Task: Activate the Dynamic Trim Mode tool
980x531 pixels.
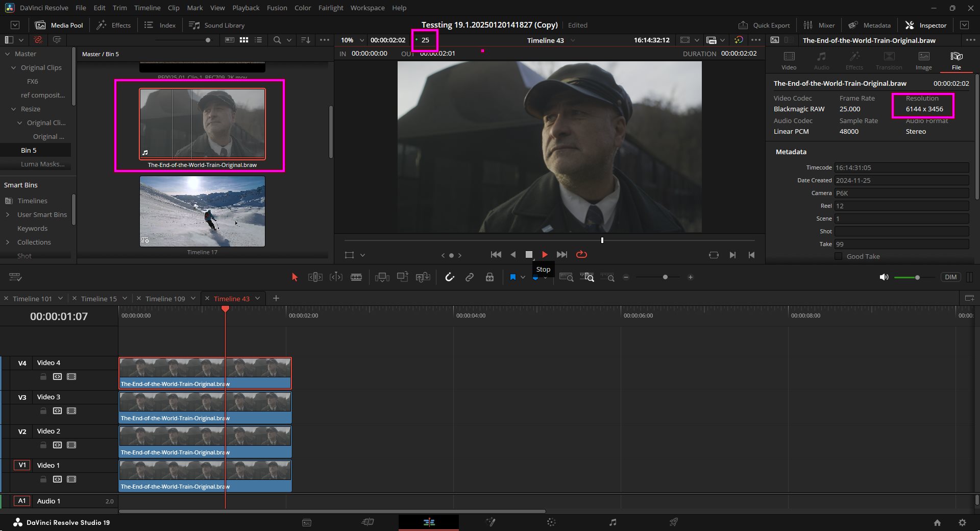Action: tap(336, 277)
